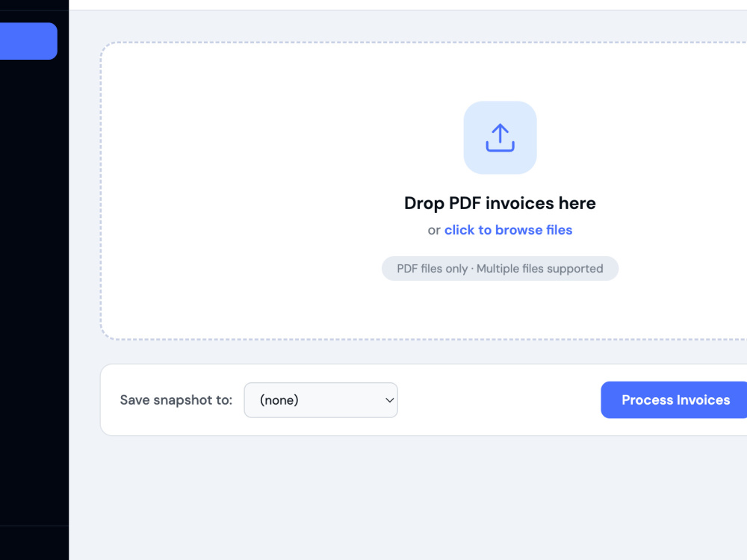Select the highlighted blue sidebar item
This screenshot has height=560, width=747.
(x=28, y=41)
